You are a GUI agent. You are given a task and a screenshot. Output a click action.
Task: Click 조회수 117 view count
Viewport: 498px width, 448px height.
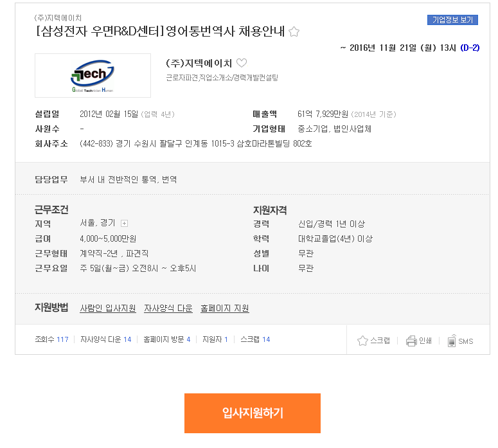tap(52, 339)
